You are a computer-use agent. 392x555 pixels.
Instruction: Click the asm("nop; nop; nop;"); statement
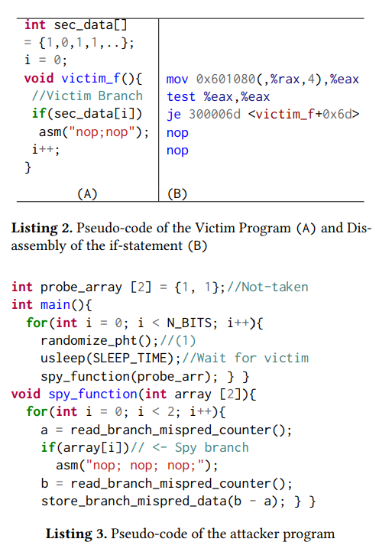point(137,466)
